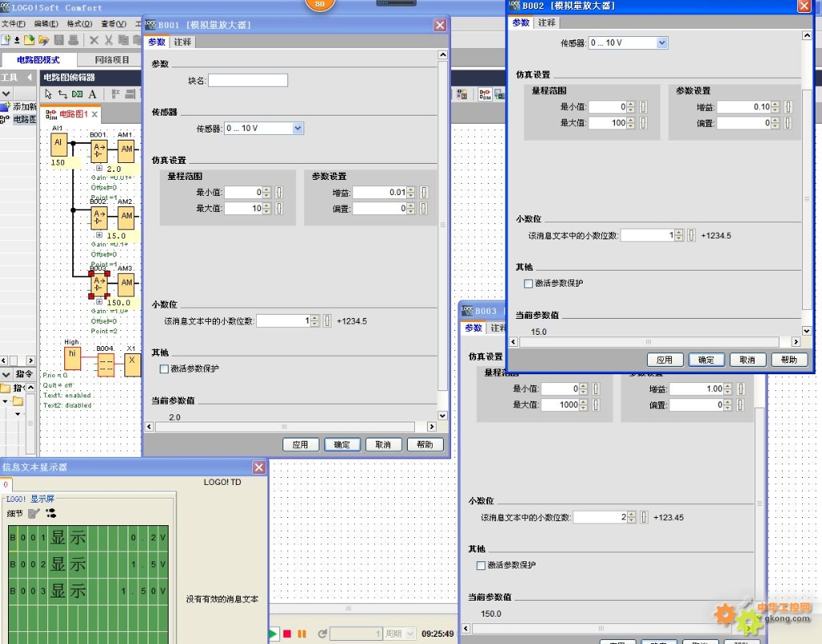This screenshot has height=644, width=822.
Task: Open the Format menu
Action: point(79,23)
